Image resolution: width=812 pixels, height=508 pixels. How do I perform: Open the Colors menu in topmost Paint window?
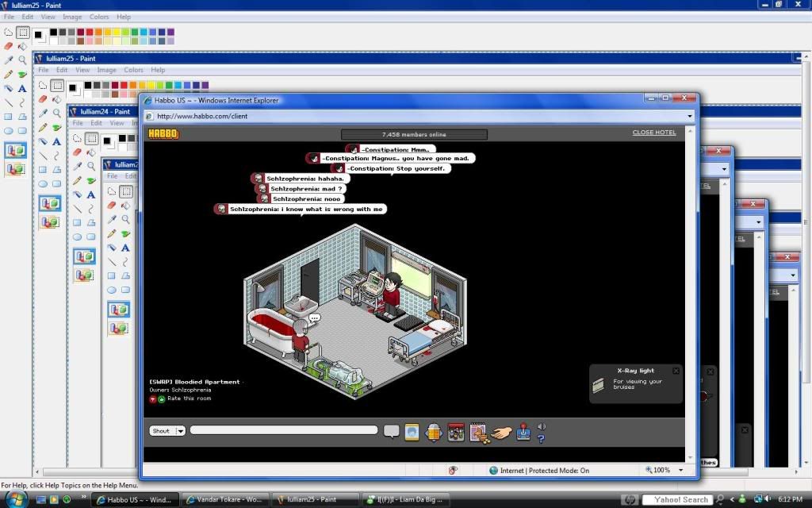coord(99,17)
